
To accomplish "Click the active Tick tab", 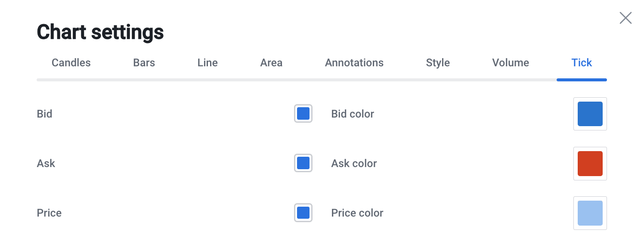I will click(582, 63).
